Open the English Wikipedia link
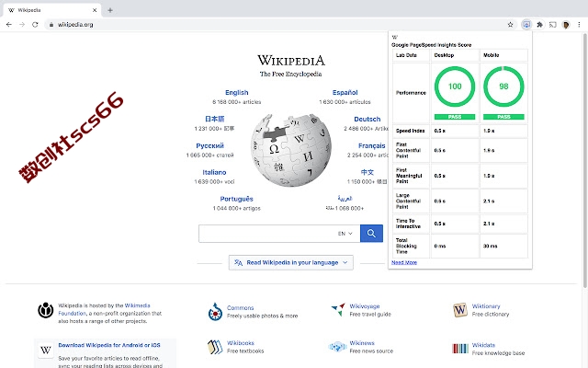 (x=237, y=92)
